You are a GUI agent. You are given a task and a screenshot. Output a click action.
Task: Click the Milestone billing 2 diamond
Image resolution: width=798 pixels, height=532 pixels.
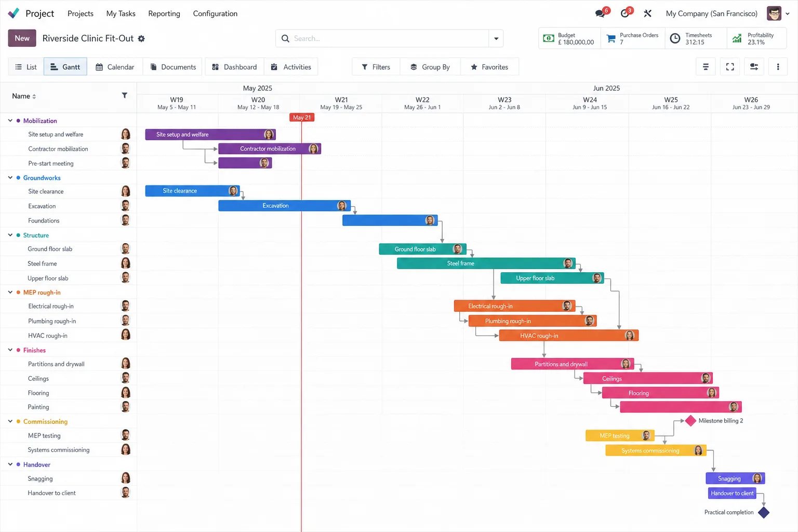click(690, 421)
